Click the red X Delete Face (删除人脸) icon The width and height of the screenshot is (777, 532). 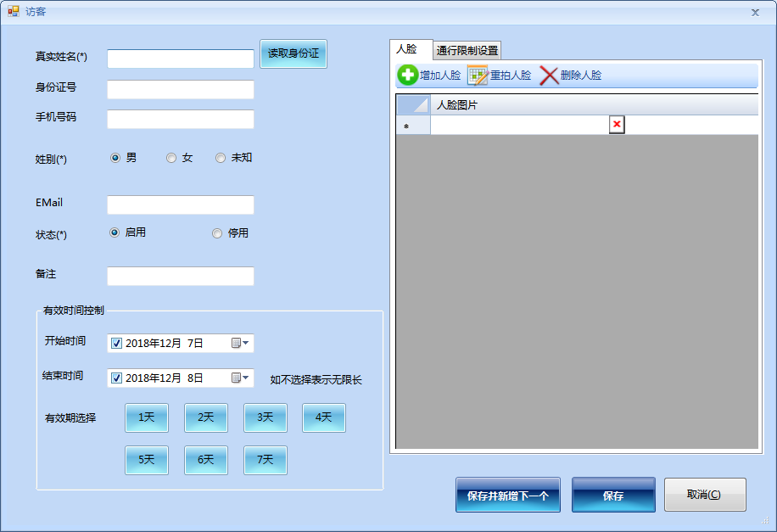click(549, 76)
